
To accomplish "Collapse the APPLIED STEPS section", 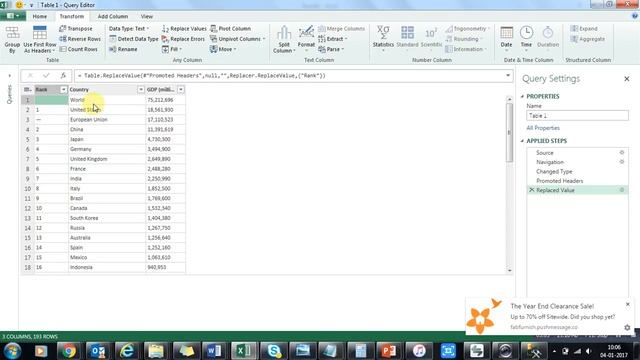I will tap(522, 141).
